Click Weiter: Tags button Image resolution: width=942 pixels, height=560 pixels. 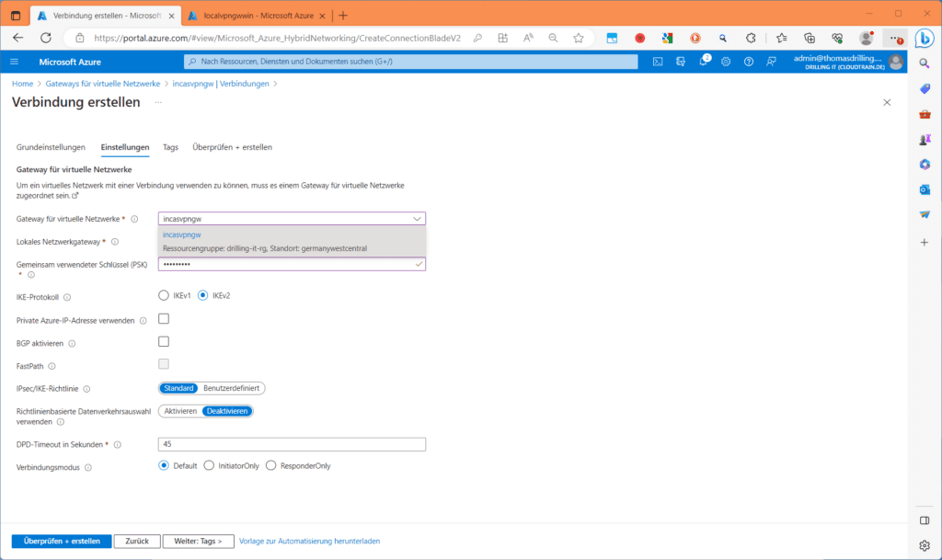tap(199, 541)
